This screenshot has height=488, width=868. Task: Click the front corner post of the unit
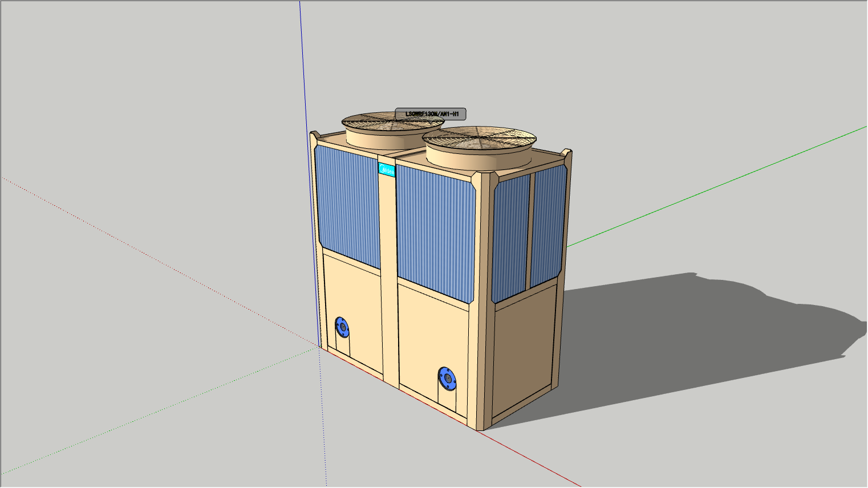(x=483, y=308)
